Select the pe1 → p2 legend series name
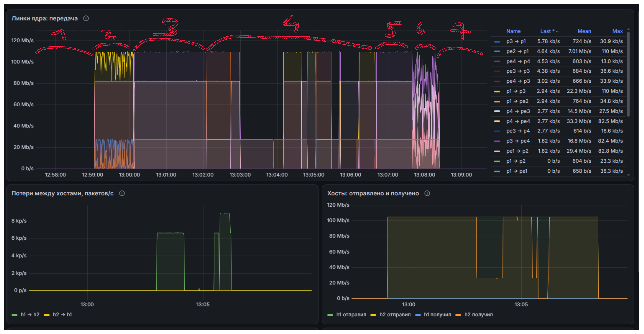The height and width of the screenshot is (334, 644). [x=517, y=151]
